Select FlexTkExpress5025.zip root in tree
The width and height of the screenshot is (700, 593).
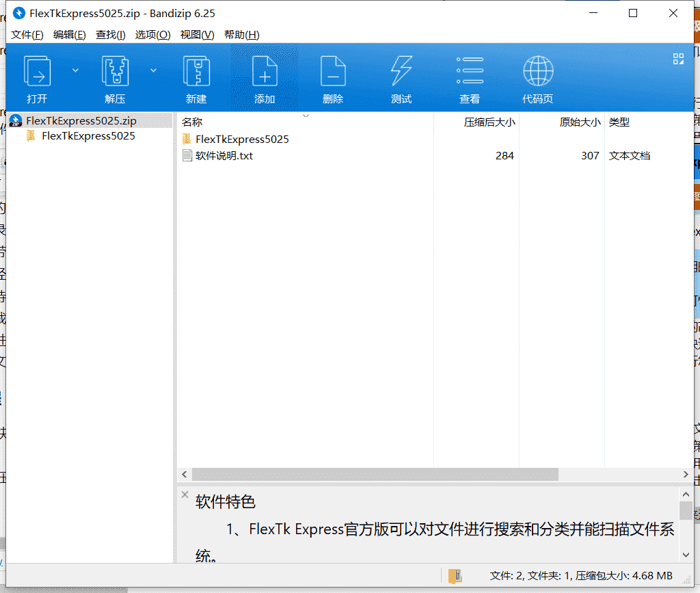[90, 120]
